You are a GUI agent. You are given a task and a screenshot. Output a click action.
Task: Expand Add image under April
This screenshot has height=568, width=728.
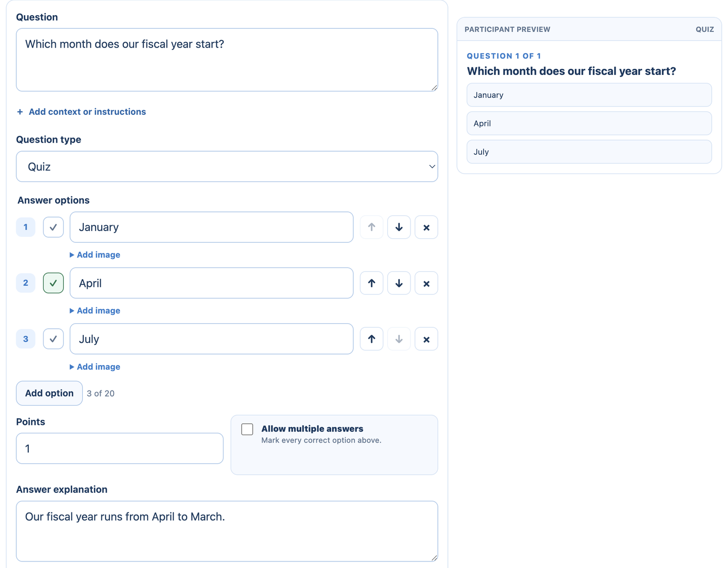(95, 311)
